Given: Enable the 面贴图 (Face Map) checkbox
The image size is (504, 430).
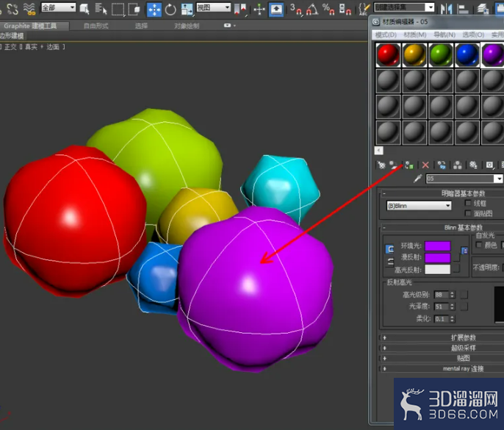Looking at the screenshot, I should click(x=468, y=213).
